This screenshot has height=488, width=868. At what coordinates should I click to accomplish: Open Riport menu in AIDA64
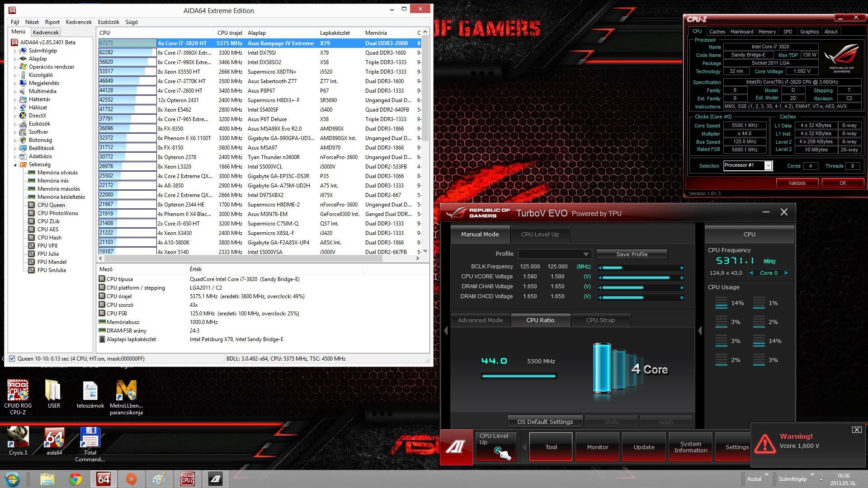pyautogui.click(x=52, y=22)
